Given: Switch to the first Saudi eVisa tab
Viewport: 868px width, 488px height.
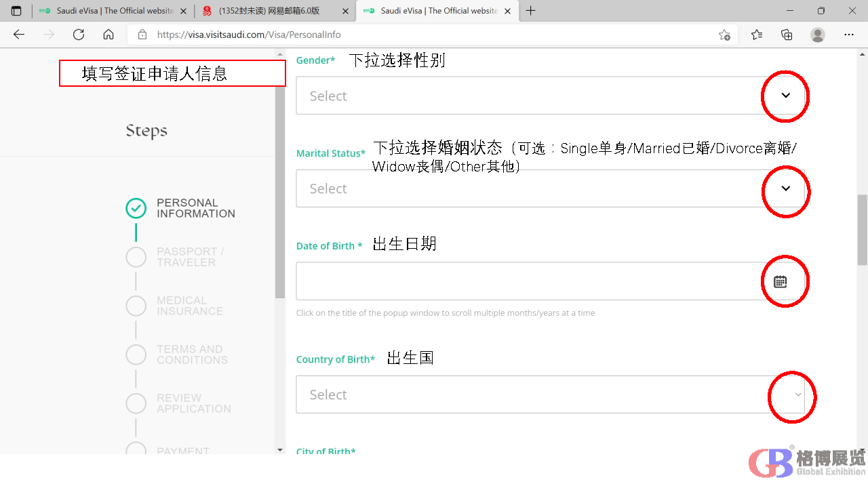Looking at the screenshot, I should pyautogui.click(x=108, y=11).
